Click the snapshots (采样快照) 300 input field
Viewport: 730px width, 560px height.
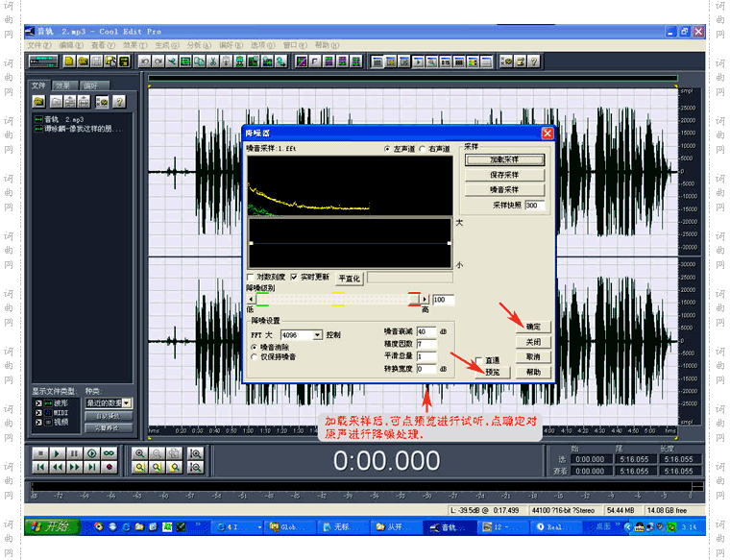pos(534,206)
